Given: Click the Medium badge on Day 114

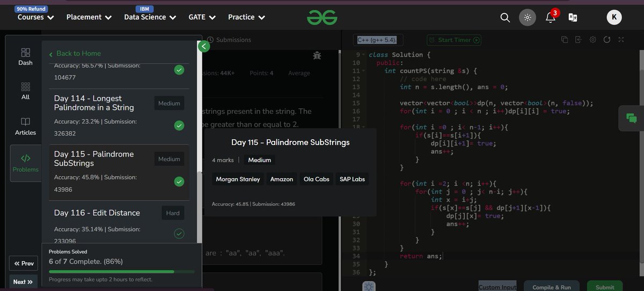Looking at the screenshot, I should point(169,103).
